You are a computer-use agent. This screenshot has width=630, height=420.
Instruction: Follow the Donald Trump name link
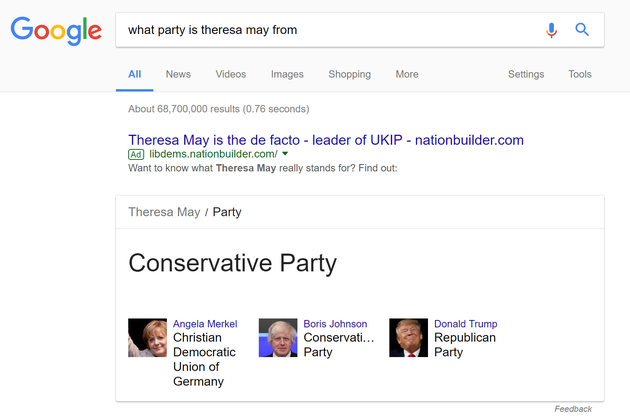point(466,324)
